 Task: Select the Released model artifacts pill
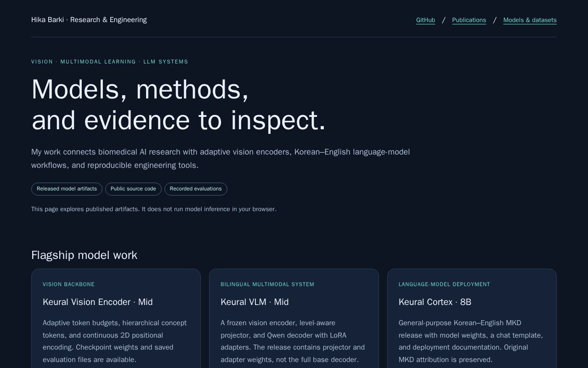pos(67,189)
